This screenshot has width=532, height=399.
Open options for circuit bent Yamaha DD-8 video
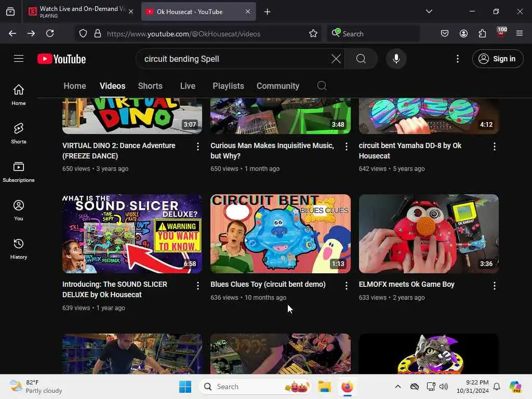pos(495,147)
